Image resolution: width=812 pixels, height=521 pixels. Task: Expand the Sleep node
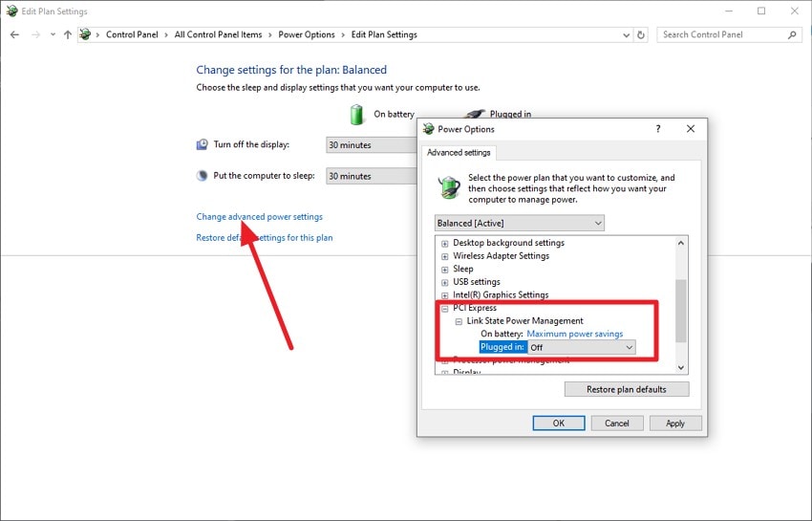click(x=445, y=269)
